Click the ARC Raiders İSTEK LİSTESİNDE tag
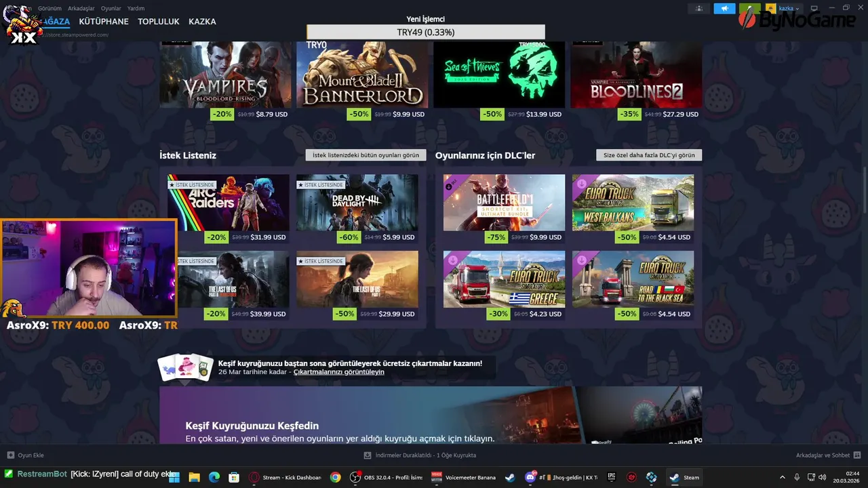 (x=192, y=185)
